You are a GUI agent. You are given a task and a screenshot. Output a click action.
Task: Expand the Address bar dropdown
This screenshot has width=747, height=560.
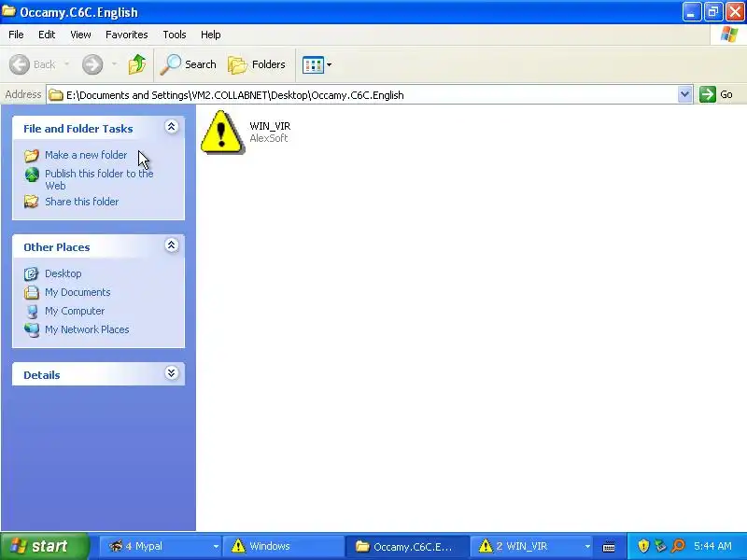(x=684, y=94)
